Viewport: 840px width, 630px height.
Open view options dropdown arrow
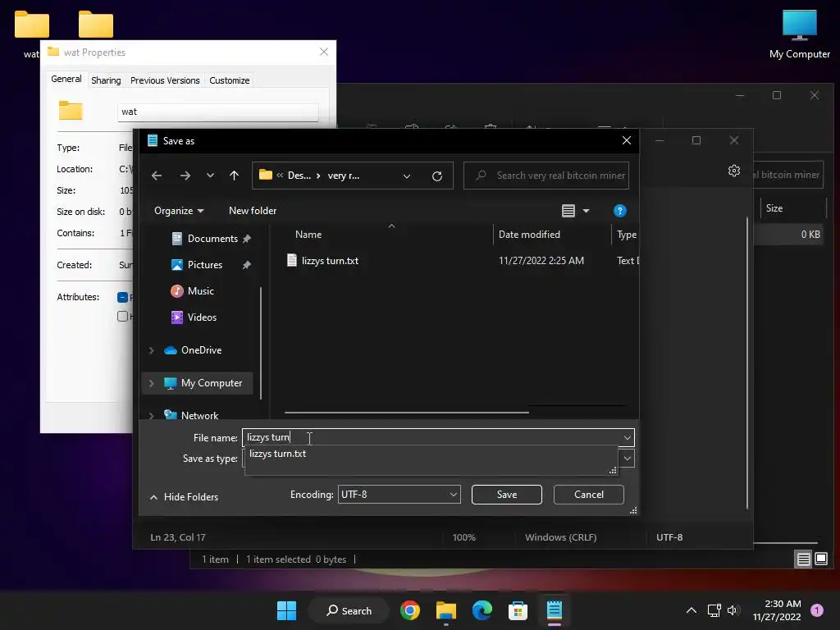pyautogui.click(x=586, y=211)
